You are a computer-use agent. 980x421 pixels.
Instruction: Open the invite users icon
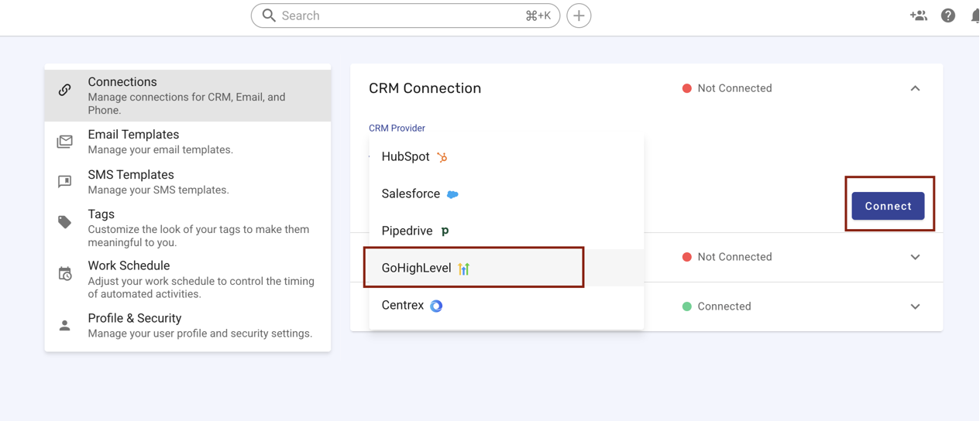point(918,15)
